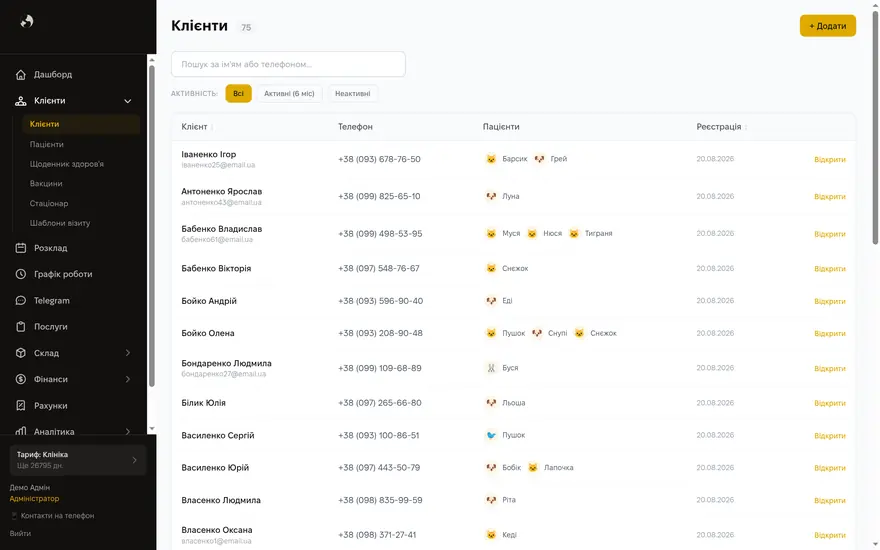Select client name Василенко Юрій

pyautogui.click(x=215, y=468)
